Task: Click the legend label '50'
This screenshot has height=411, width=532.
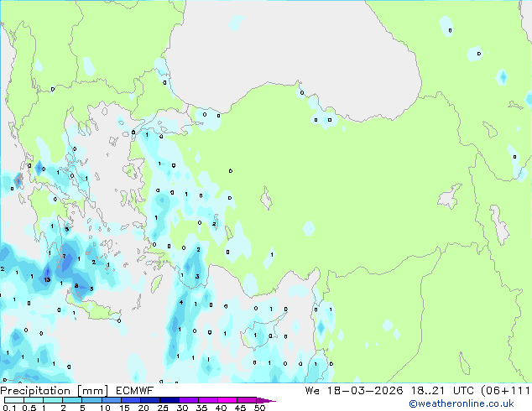Action: (x=259, y=408)
